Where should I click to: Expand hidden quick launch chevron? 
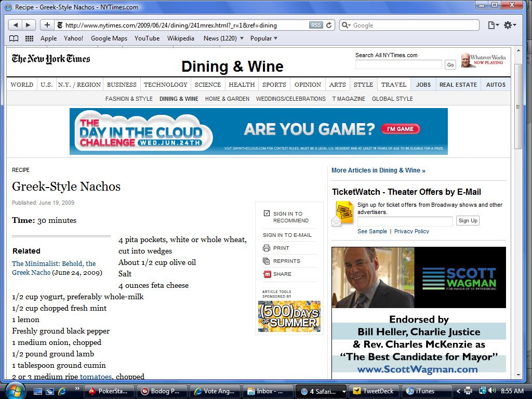77,389
